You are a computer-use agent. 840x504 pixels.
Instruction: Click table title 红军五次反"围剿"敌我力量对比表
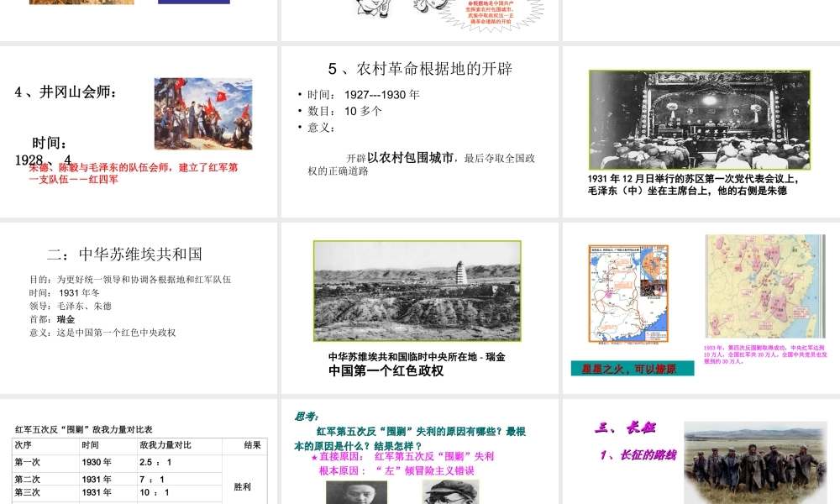[84, 429]
